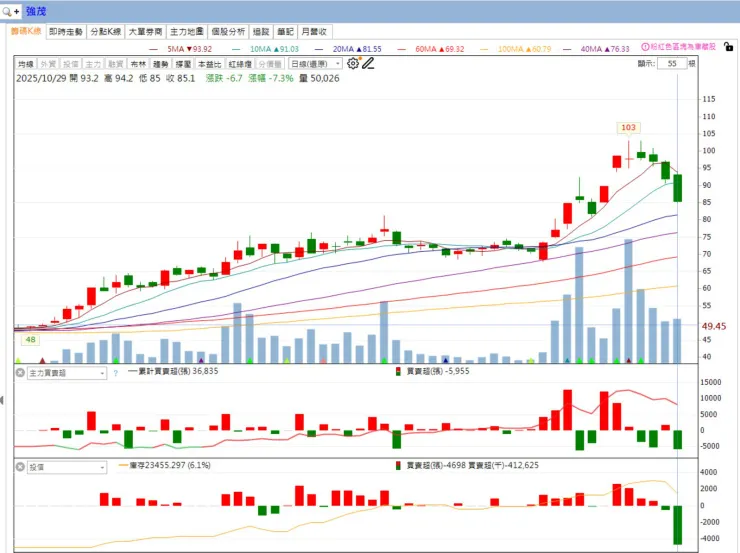
Task: Toggle the 本益比 P/E ratio button
Action: point(210,64)
